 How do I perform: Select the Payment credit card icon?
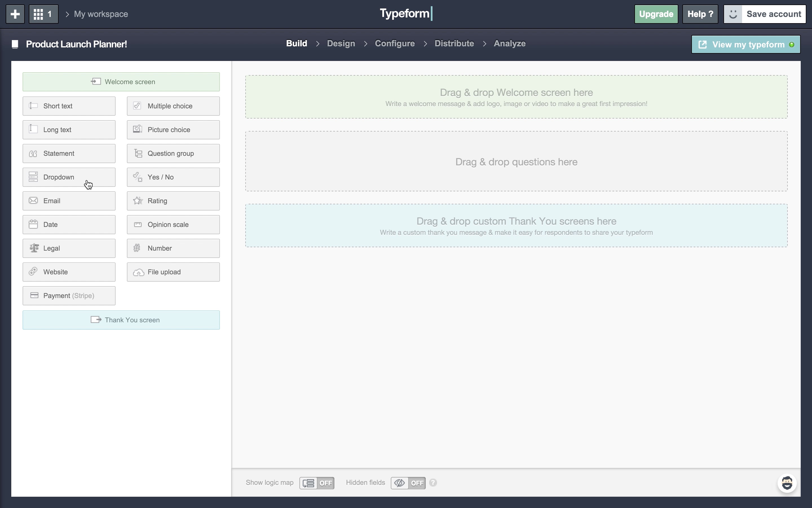[x=34, y=295]
